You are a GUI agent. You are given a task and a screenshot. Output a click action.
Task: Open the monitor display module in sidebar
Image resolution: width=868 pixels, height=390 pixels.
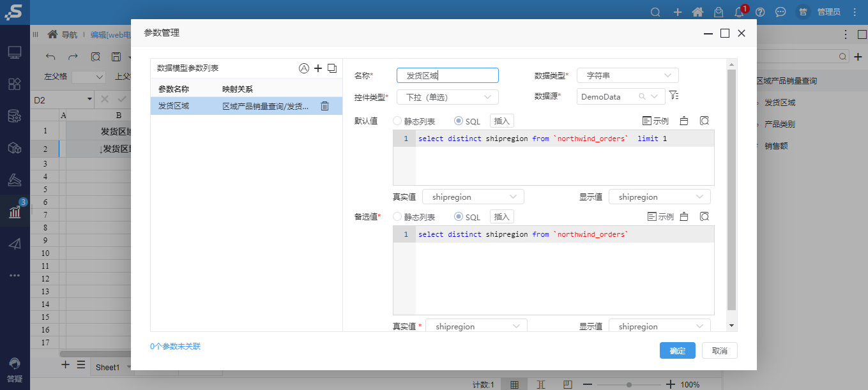pos(15,53)
